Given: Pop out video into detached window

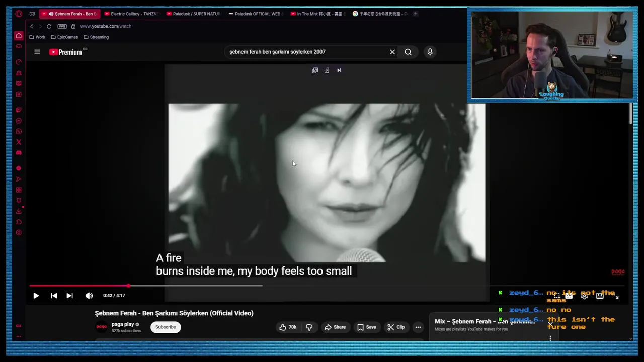Looking at the screenshot, I should coord(315,70).
